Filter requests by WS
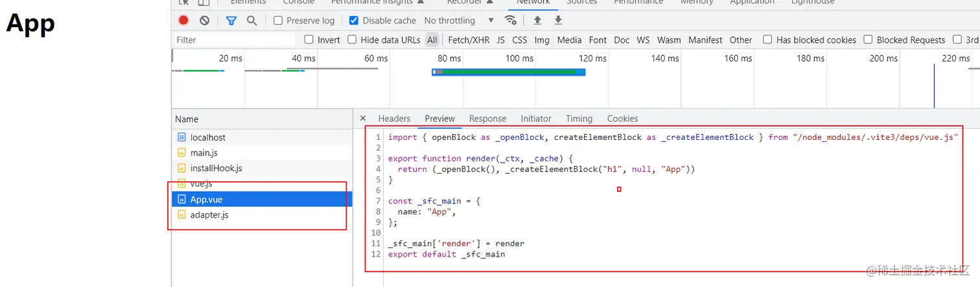 point(643,40)
